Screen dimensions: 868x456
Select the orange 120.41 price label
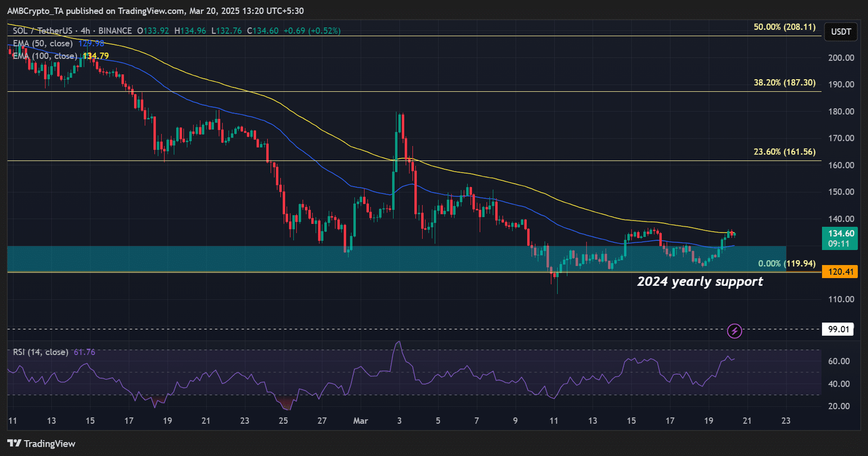click(840, 272)
